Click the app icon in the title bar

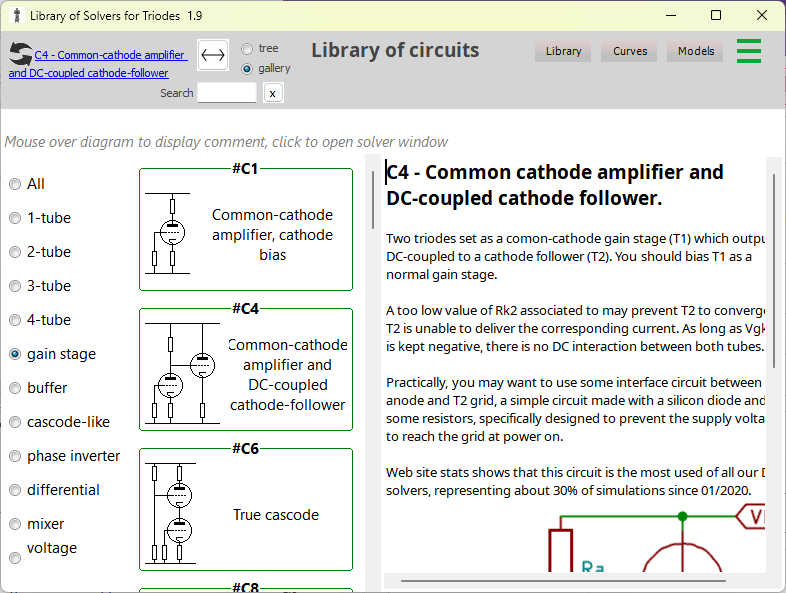(x=17, y=16)
